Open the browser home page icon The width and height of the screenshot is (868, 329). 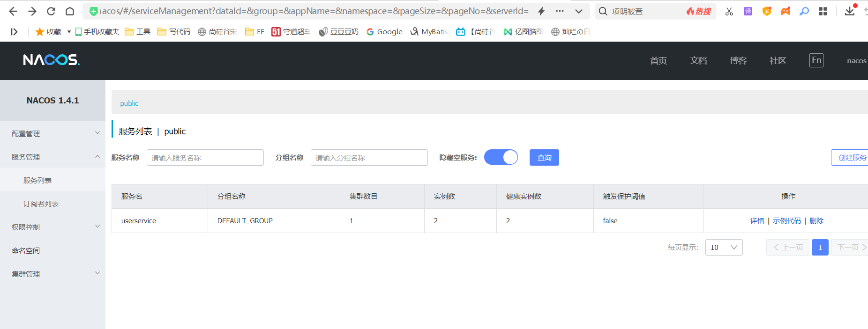(x=70, y=11)
